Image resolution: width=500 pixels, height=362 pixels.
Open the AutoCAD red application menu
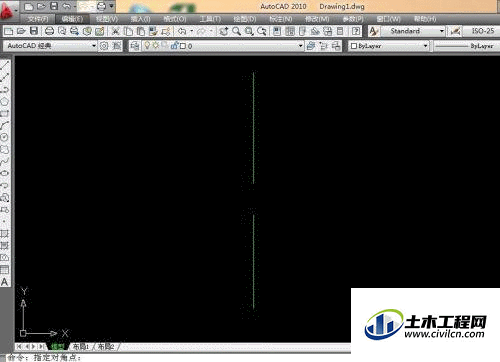[7, 10]
